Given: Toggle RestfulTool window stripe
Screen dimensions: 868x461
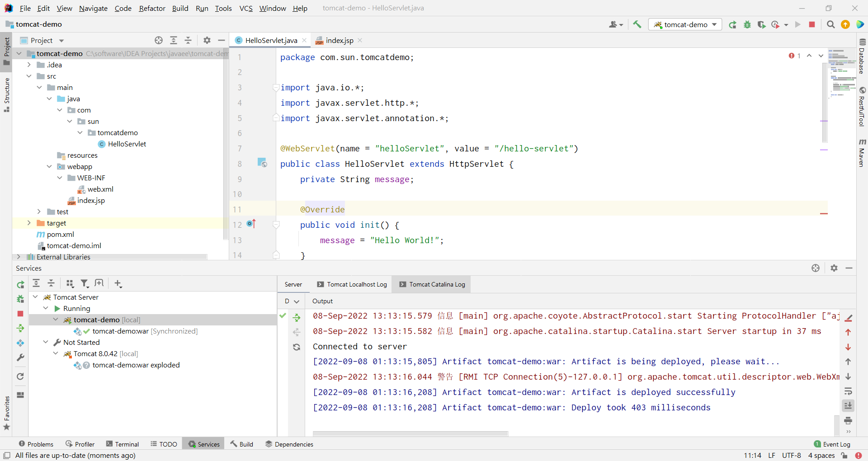Looking at the screenshot, I should click(x=862, y=107).
